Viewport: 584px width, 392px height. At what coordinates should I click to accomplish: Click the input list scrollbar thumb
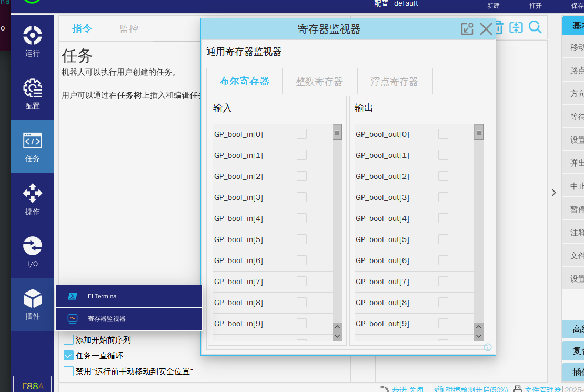point(337,132)
